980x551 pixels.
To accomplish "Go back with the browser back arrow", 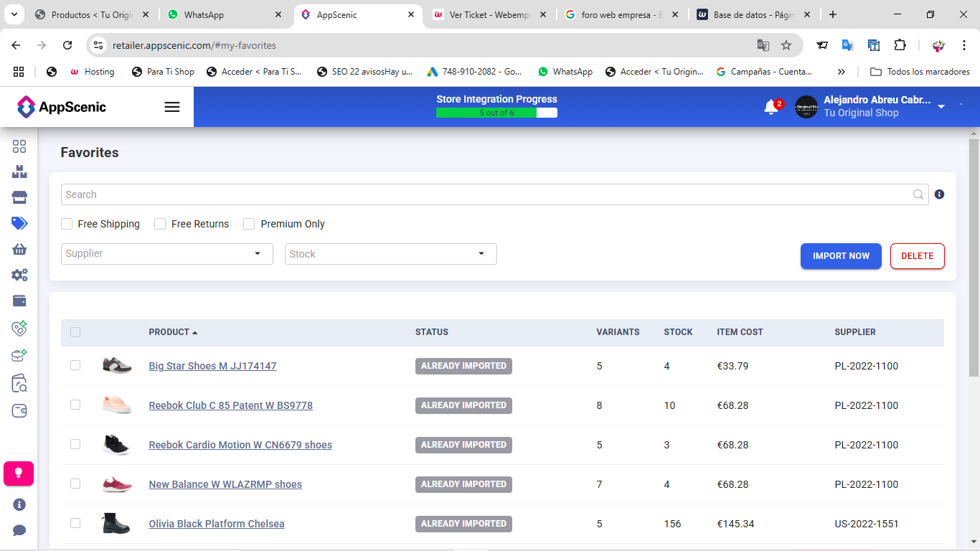I will tap(16, 45).
